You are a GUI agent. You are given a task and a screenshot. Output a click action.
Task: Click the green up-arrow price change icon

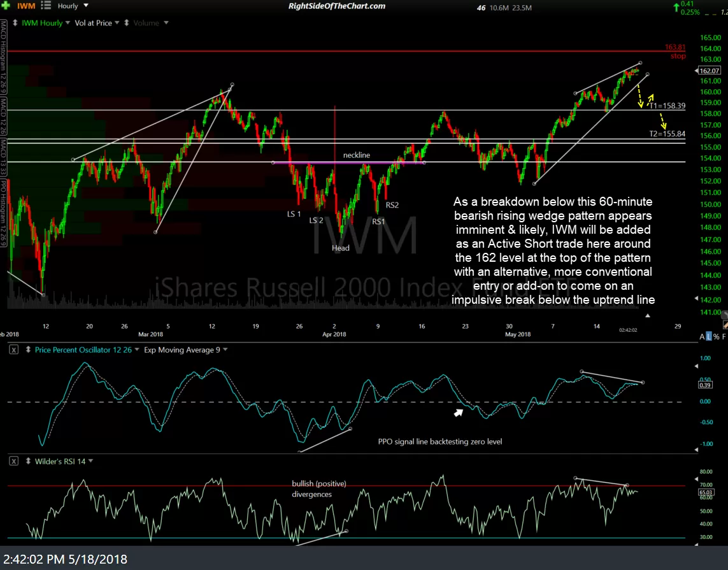pos(676,7)
